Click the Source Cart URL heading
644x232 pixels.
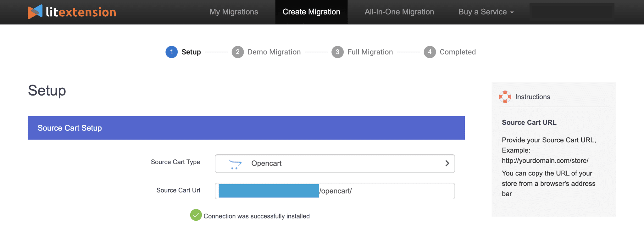point(529,123)
